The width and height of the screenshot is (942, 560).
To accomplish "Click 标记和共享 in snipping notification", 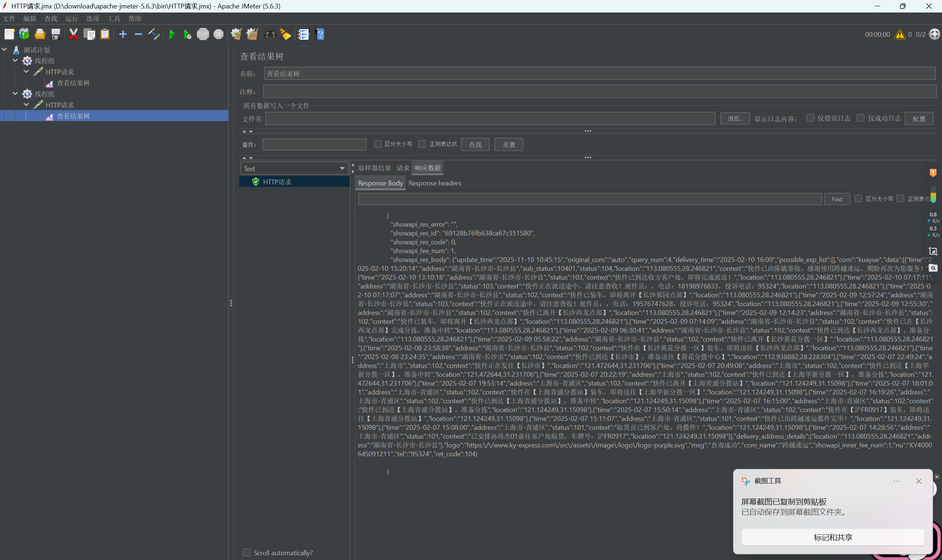I will 833,537.
